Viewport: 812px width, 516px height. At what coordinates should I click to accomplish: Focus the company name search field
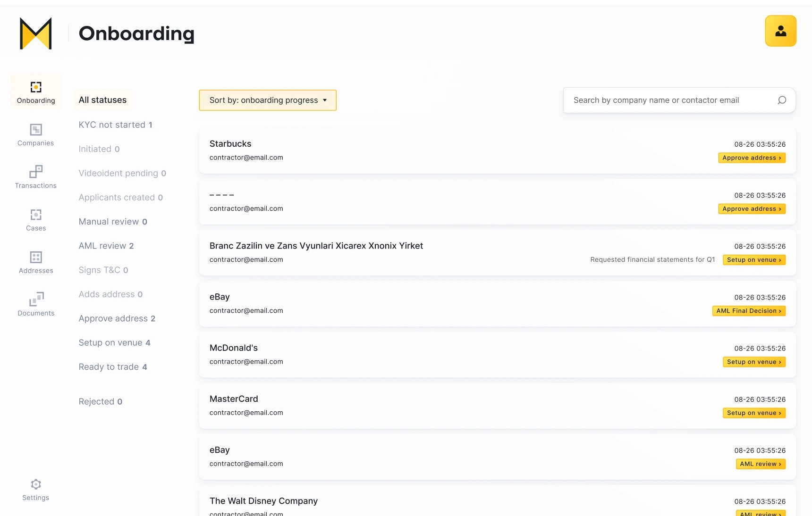tap(670, 100)
